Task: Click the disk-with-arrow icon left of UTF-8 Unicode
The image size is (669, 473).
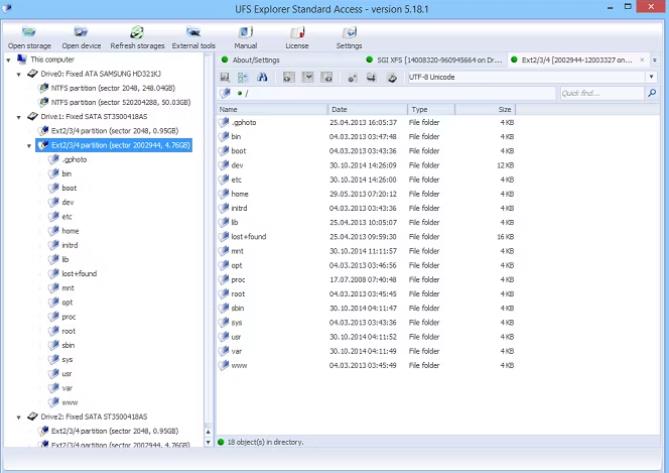Action: click(392, 77)
